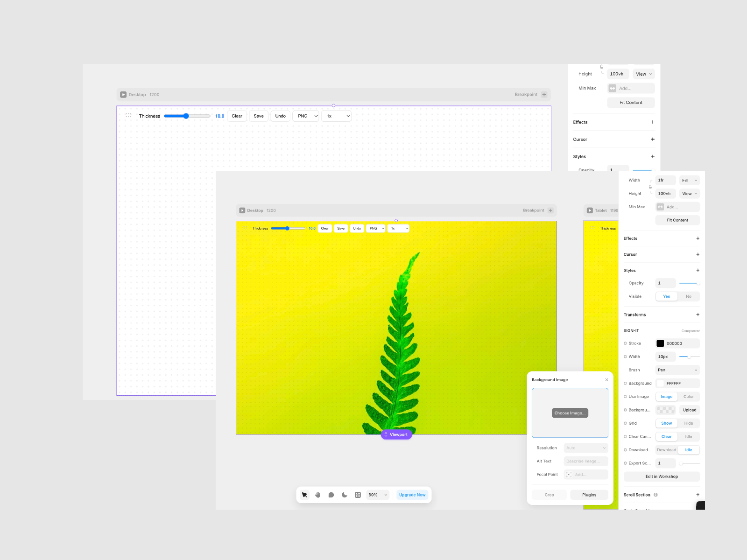Click Save button in front canvas toolbar
This screenshot has height=560, width=747.
(x=341, y=228)
